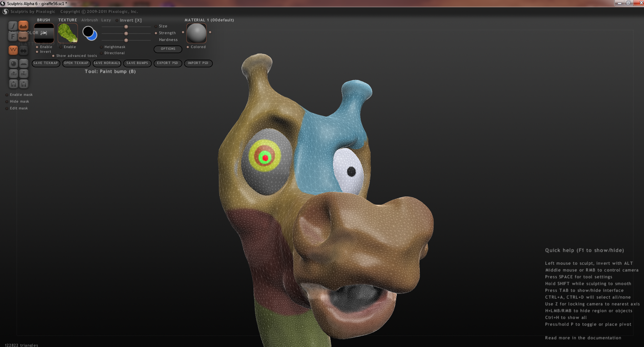
Task: Click the Strength slider handle
Action: click(126, 34)
